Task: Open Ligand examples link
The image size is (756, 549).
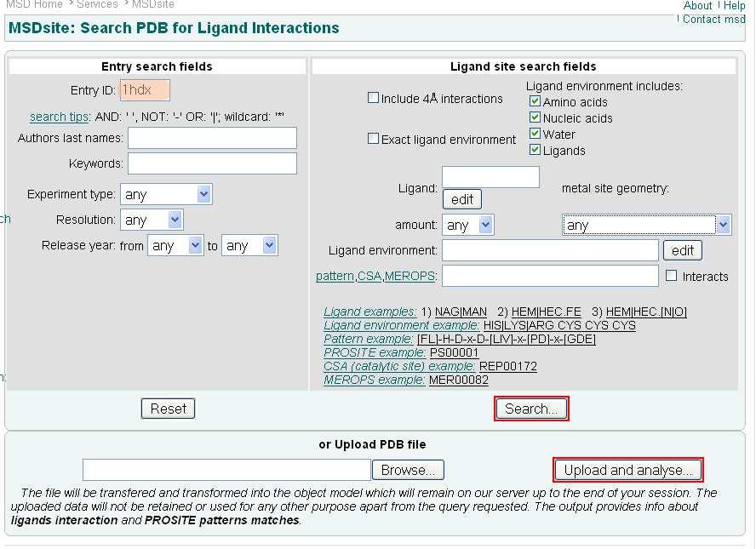Action: click(x=370, y=312)
